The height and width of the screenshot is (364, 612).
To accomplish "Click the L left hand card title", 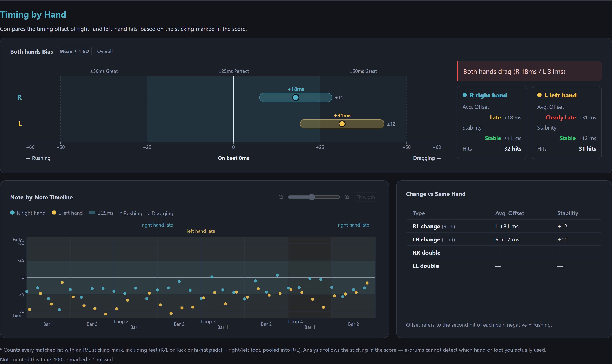I will (560, 95).
